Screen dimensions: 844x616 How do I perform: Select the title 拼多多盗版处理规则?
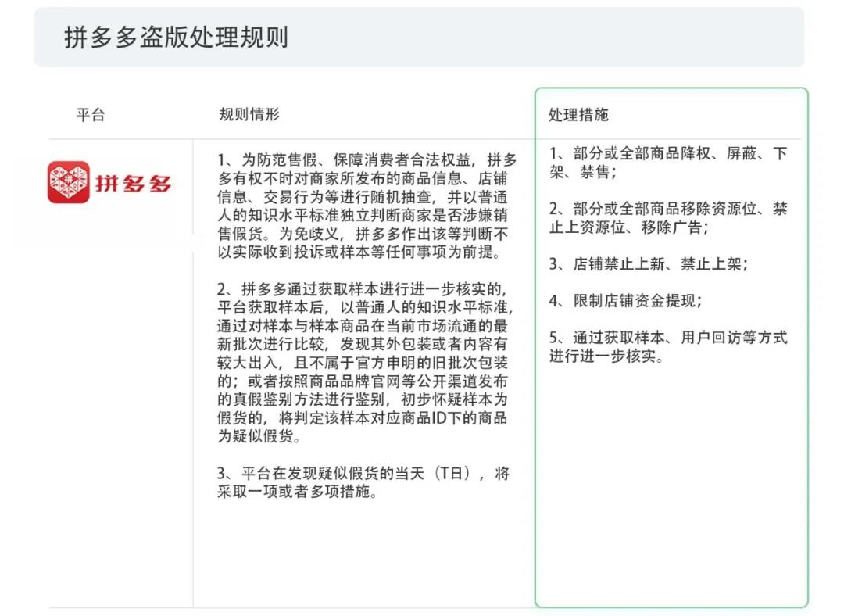point(176,38)
